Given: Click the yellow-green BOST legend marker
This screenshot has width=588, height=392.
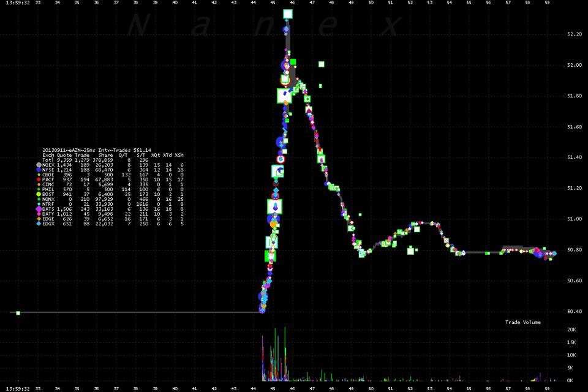Looking at the screenshot, I should tap(39, 195).
